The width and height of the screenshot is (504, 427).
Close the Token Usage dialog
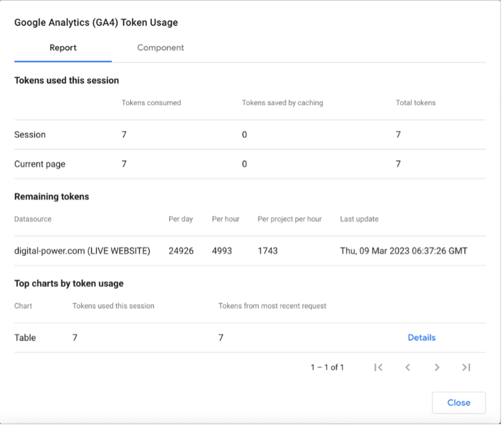pos(458,402)
